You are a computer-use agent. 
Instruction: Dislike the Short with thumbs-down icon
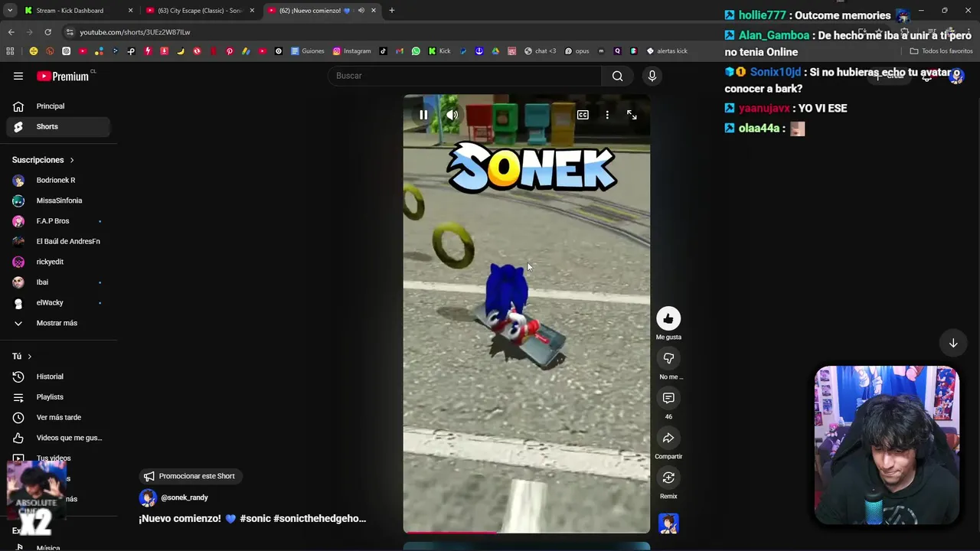point(668,358)
